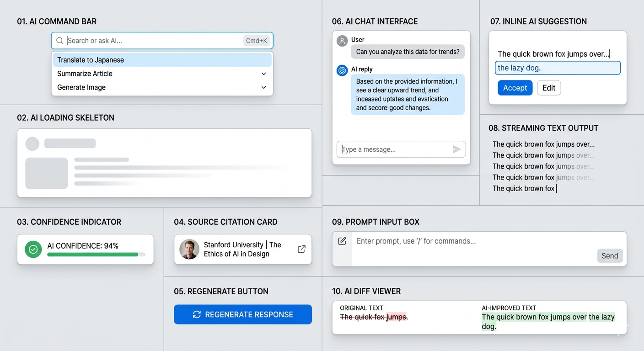
Task: Click the green checkmark confidence icon
Action: tap(33, 250)
